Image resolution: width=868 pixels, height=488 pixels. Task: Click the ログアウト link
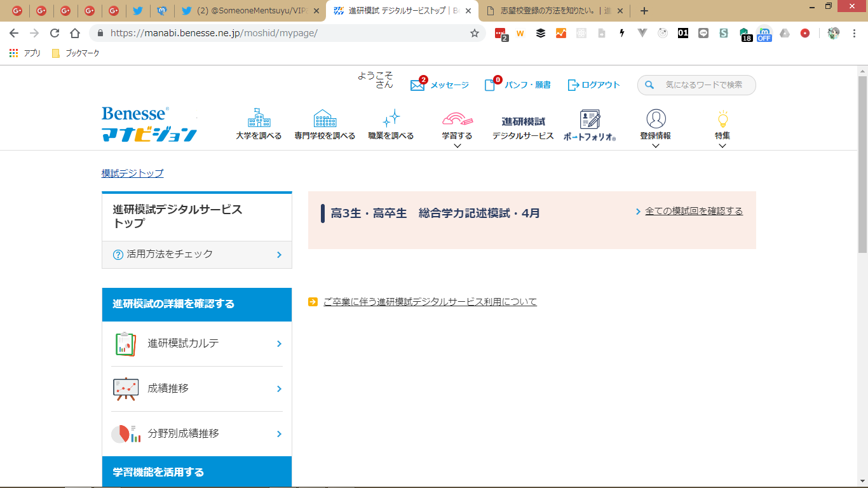click(x=593, y=85)
